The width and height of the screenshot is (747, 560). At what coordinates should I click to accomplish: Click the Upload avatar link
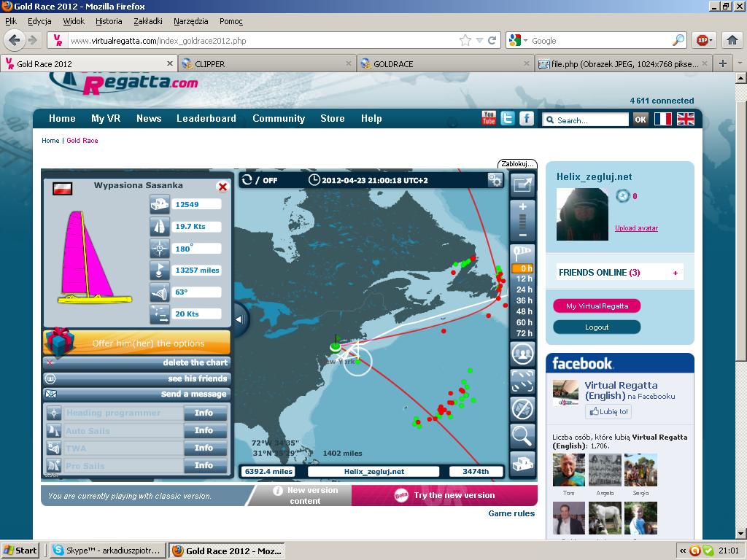tap(636, 228)
